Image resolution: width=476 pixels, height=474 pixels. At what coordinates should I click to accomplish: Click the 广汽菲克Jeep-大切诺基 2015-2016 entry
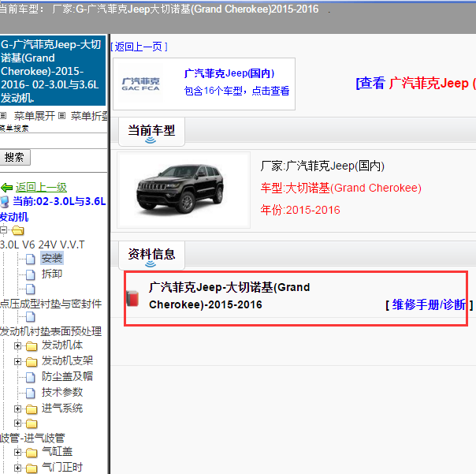coord(229,296)
